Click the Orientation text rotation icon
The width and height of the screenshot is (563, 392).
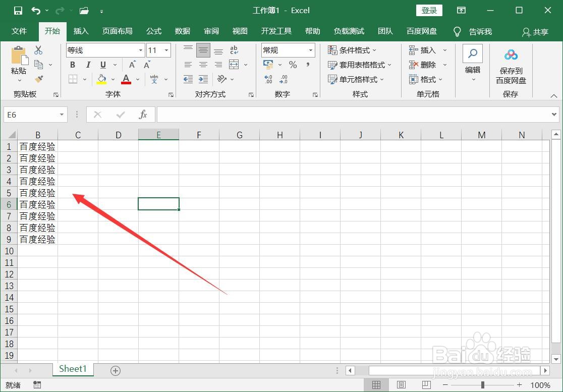(x=221, y=79)
